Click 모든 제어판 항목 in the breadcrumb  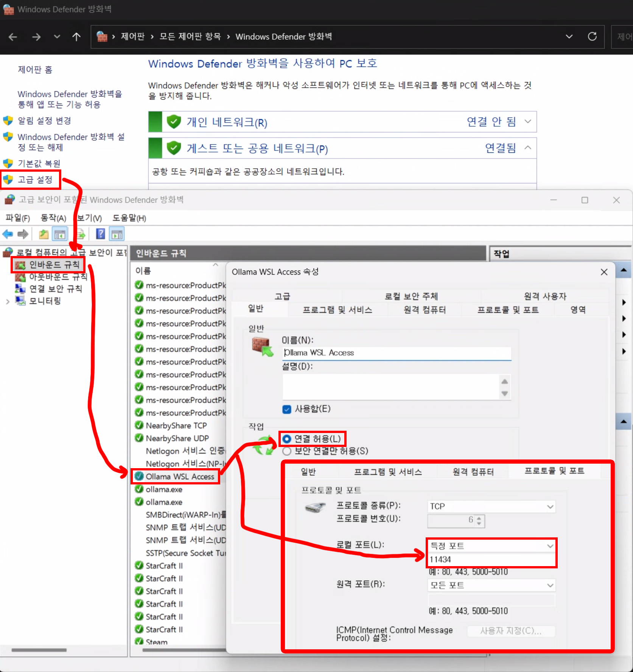[190, 37]
